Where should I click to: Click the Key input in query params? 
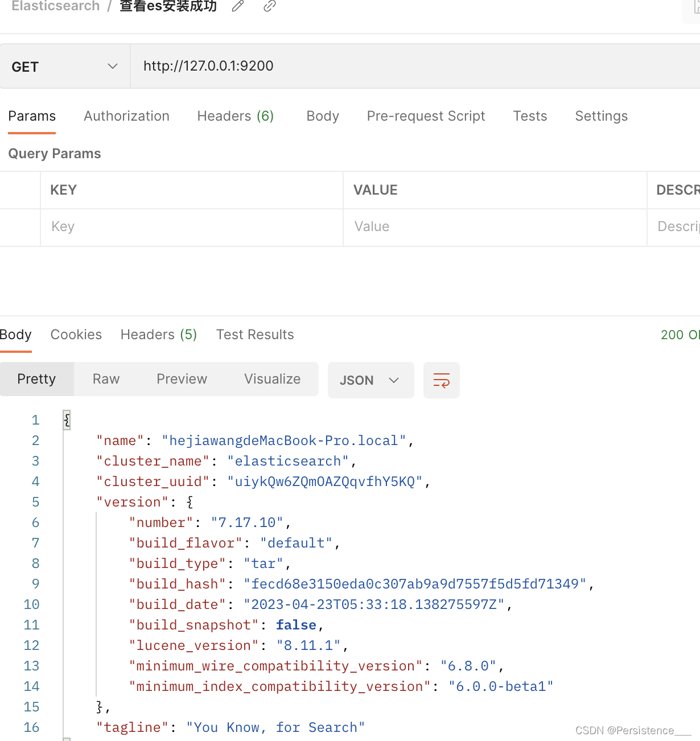pos(192,227)
